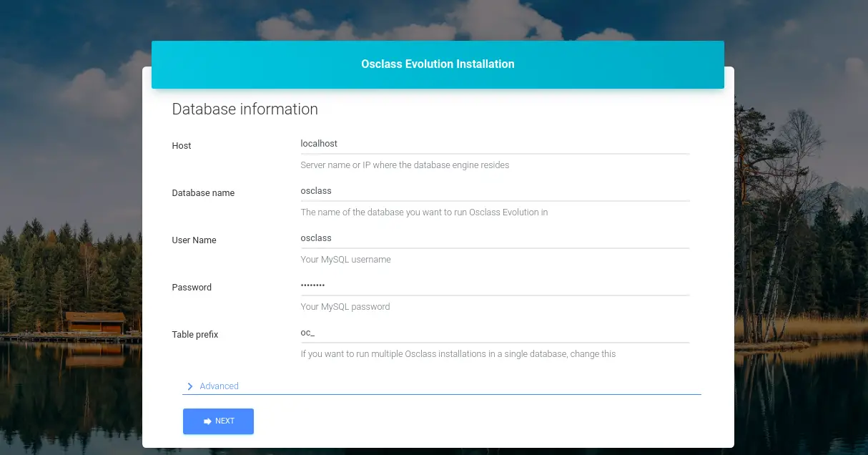
Task: Click the 'Your MySQL username' hint
Action: [x=345, y=260]
